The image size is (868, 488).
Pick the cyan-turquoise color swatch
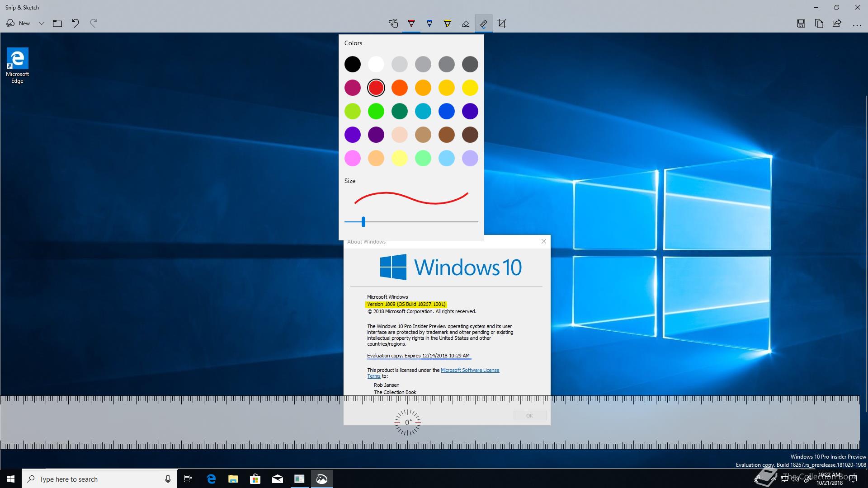click(423, 111)
